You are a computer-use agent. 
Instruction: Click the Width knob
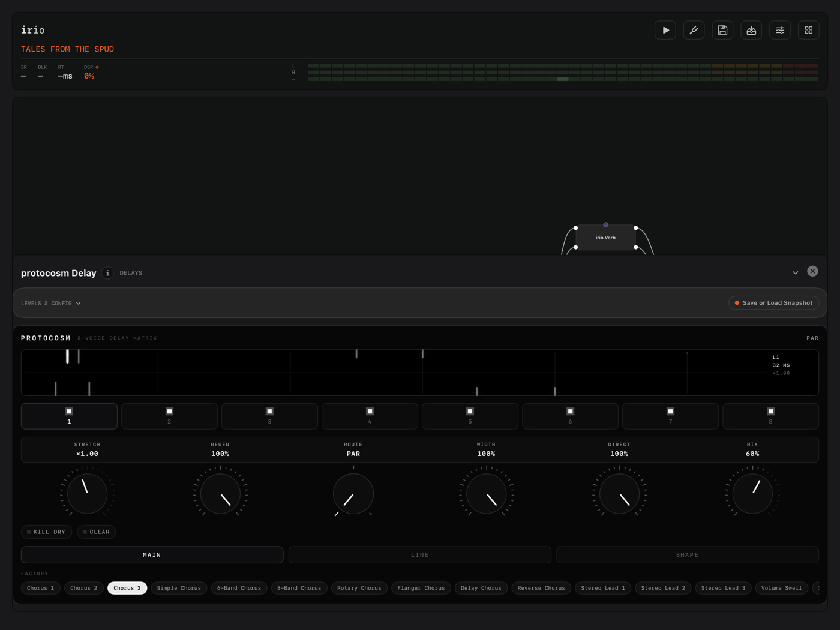coord(486,493)
